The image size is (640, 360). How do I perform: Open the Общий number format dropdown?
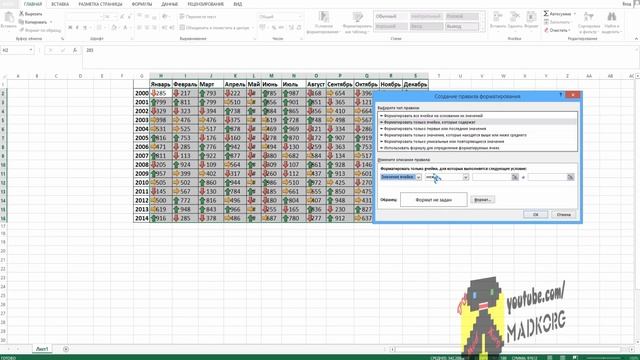(x=300, y=17)
